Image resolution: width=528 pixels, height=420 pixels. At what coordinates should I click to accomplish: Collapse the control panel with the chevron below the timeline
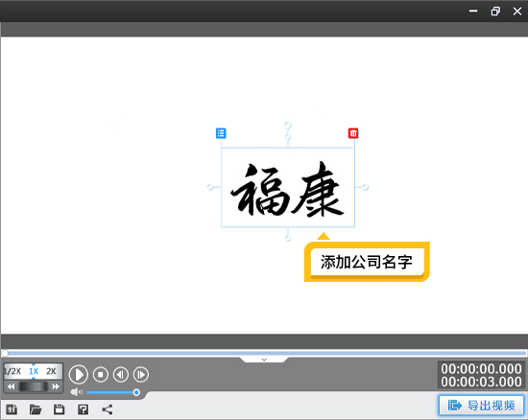tap(264, 360)
